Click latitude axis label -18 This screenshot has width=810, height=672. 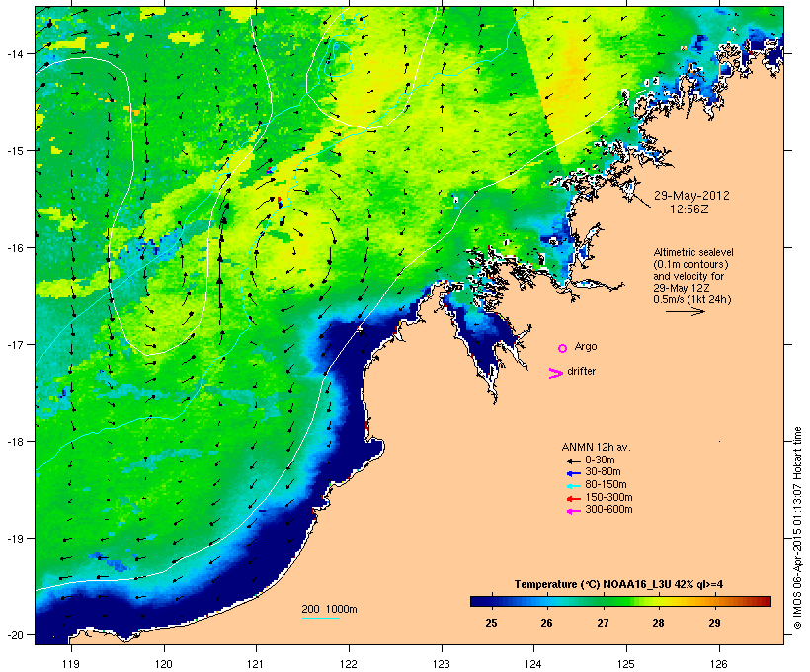pos(15,441)
